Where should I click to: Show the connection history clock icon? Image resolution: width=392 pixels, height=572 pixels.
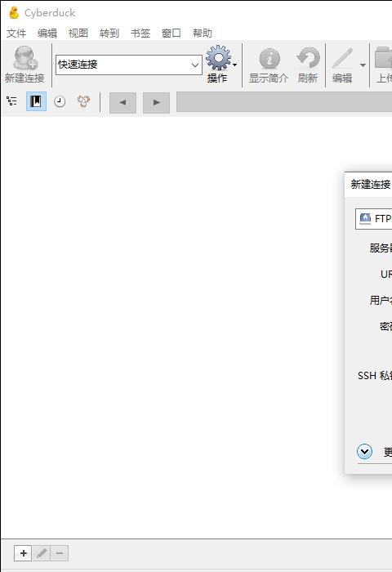tap(60, 101)
